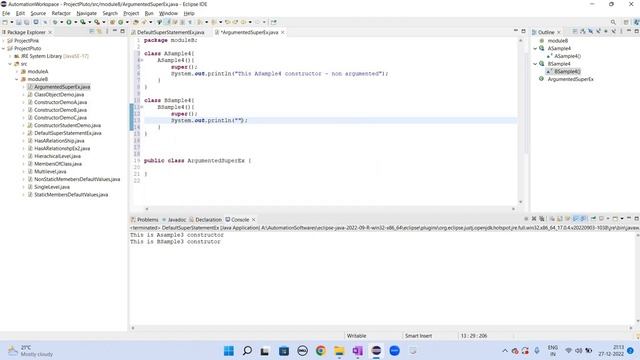Minimize the Package Explorer view
Viewport: 640px width, 360px height.
(x=115, y=31)
